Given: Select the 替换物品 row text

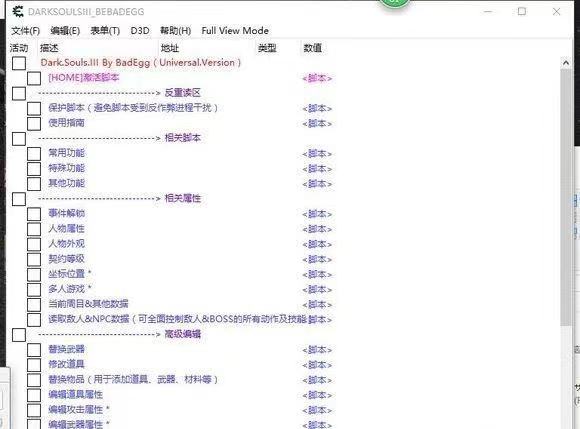Looking at the screenshot, I should 133,379.
